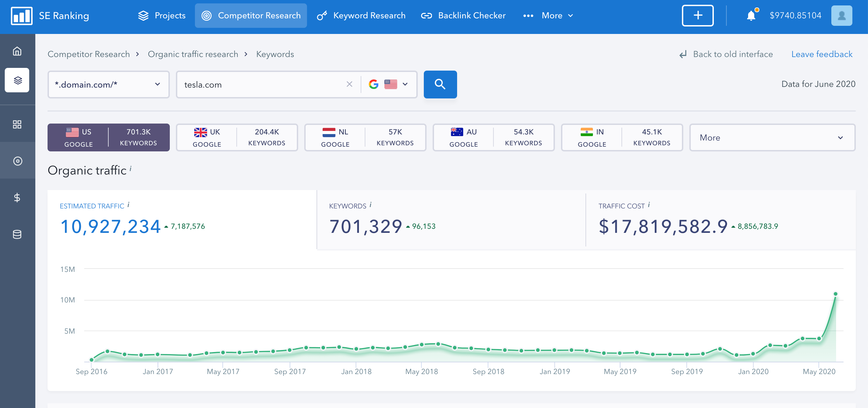Screen dimensions: 868x408
Task: Click the blue search magnifier button
Action: (440, 84)
